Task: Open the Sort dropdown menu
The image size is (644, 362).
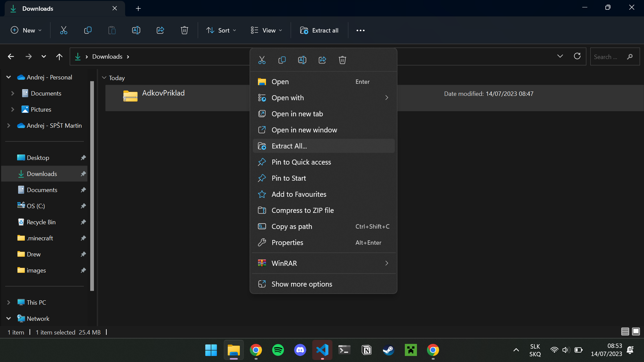Action: 221,31
